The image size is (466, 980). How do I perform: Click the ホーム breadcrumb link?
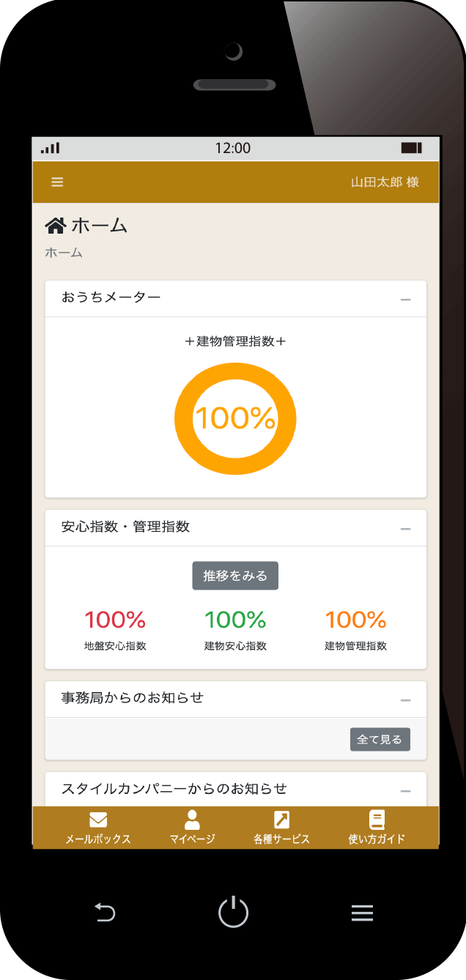pyautogui.click(x=64, y=253)
